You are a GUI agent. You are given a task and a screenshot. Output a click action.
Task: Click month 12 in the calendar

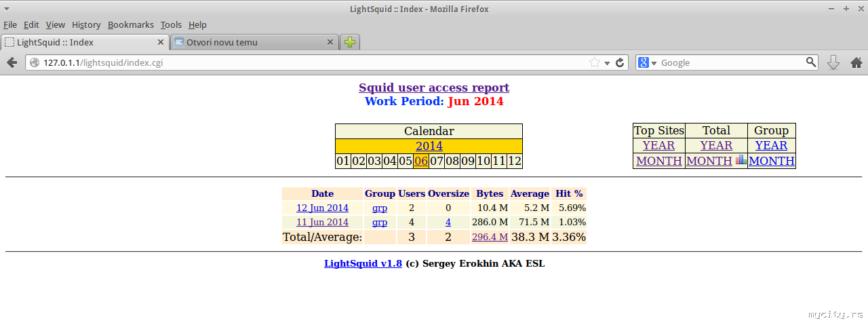(515, 161)
